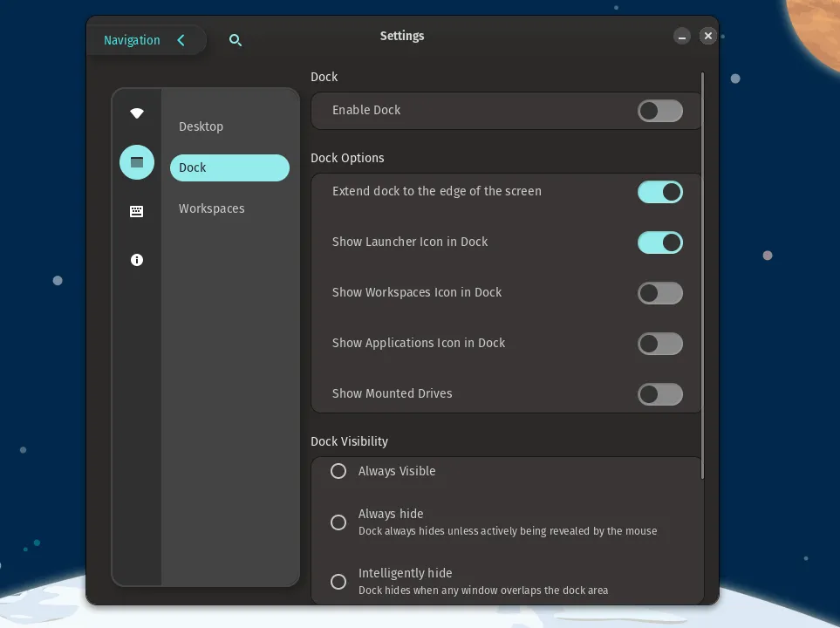Open the keyboard settings icon
Viewport: 840px width, 628px height.
[x=137, y=211]
